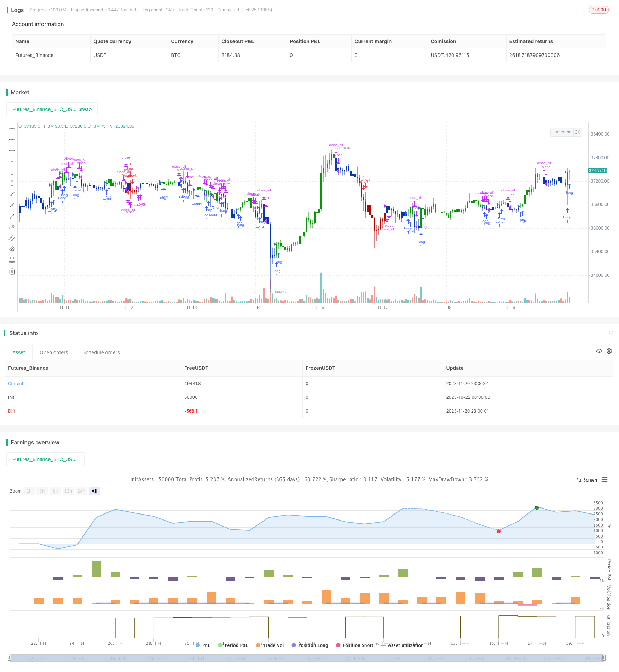The width and height of the screenshot is (619, 672).
Task: Open the Indicator selector on chart
Action: [x=562, y=132]
